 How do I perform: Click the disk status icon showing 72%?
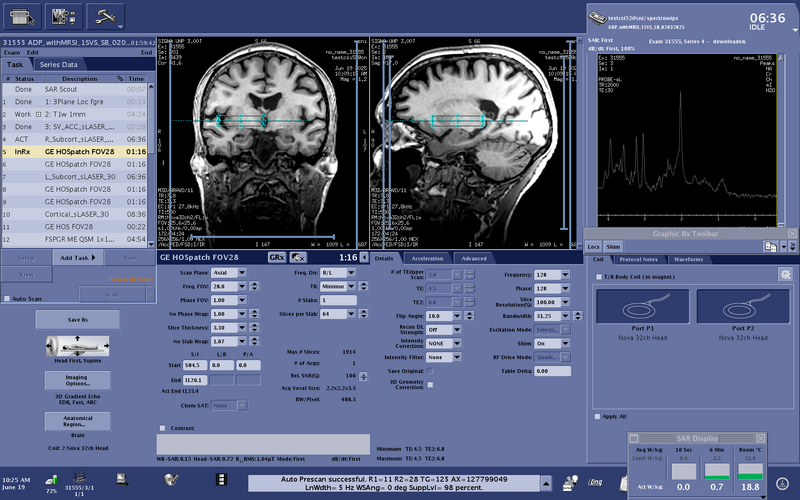click(x=52, y=481)
